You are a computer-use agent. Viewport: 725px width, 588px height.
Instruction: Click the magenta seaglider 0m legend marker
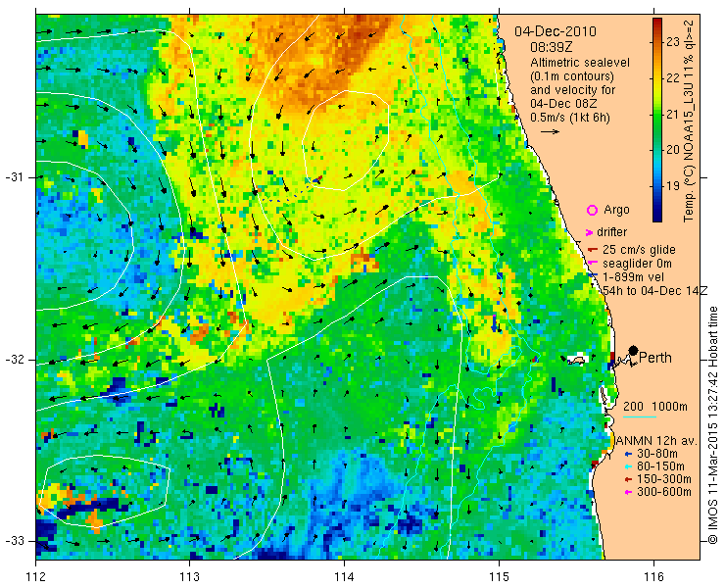(x=592, y=264)
